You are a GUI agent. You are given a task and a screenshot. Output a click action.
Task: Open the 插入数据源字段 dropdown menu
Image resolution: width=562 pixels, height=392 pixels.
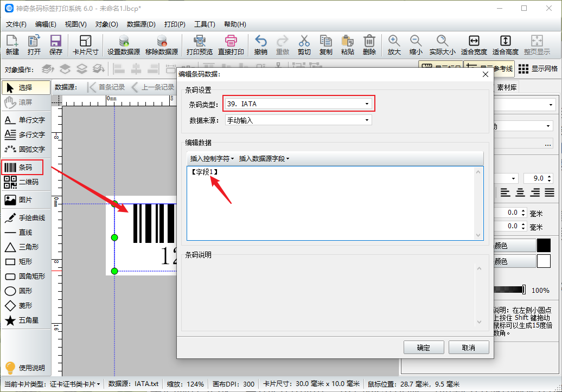[x=264, y=159]
